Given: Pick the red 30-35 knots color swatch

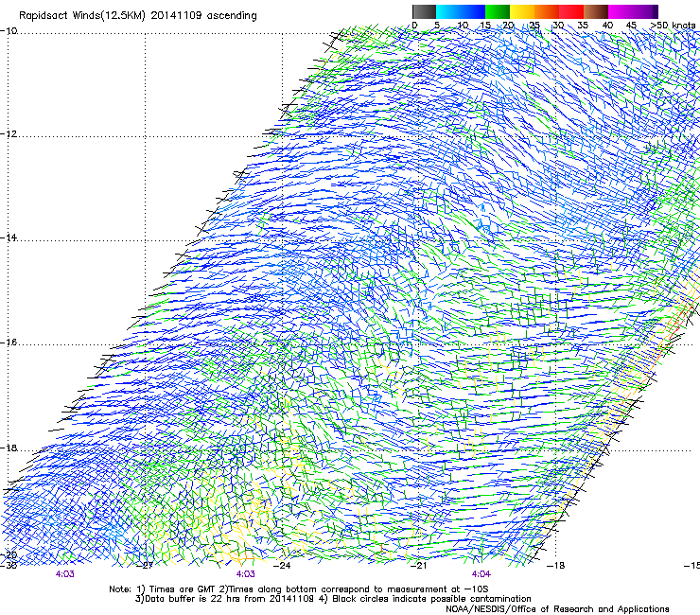Looking at the screenshot, I should 571,11.
